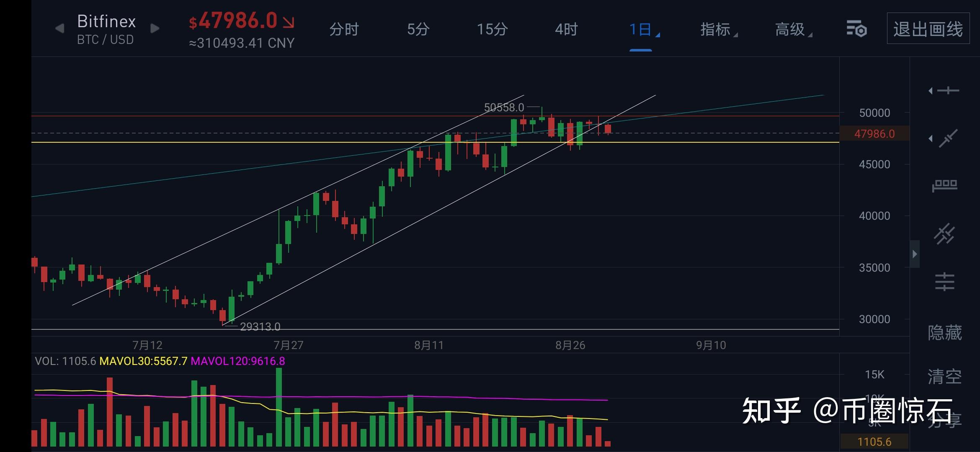Click the 退出画线 exit drawing button
This screenshot has width=980, height=452.
[x=928, y=28]
